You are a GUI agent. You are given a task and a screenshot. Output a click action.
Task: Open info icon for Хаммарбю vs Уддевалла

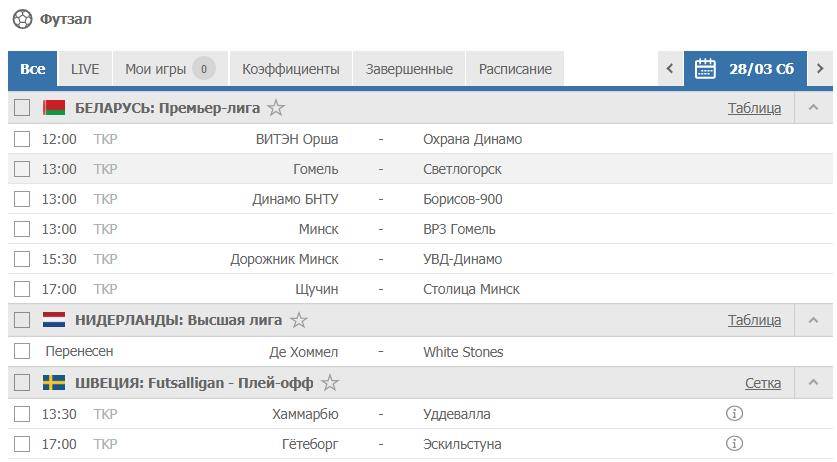tap(734, 413)
